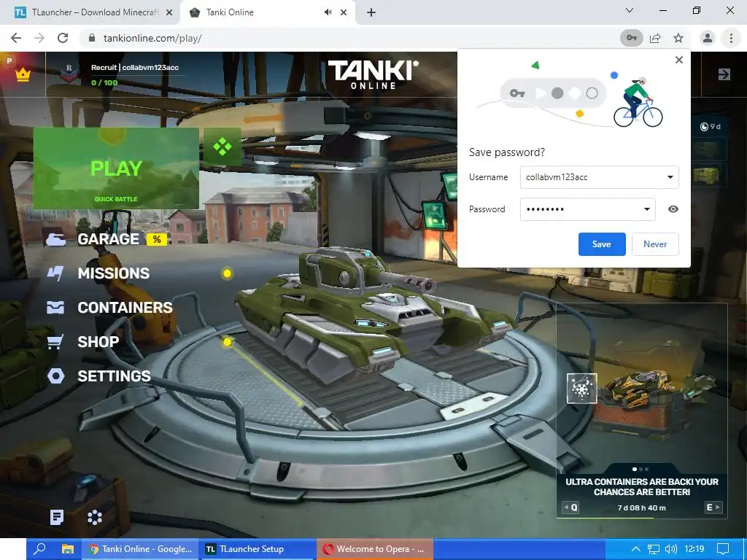Open the Shop cart icon
The width and height of the screenshot is (747, 560).
point(55,342)
